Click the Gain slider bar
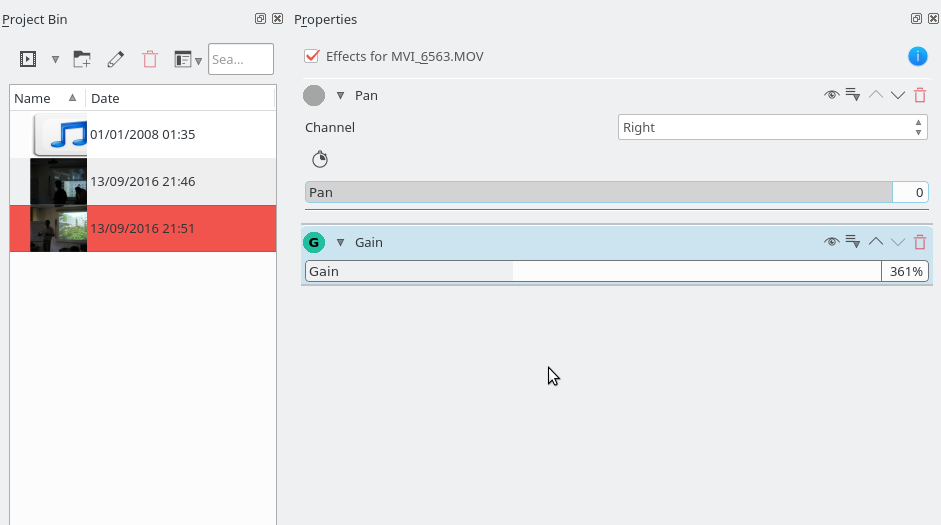Viewport: 941px width, 525px height. coord(593,271)
